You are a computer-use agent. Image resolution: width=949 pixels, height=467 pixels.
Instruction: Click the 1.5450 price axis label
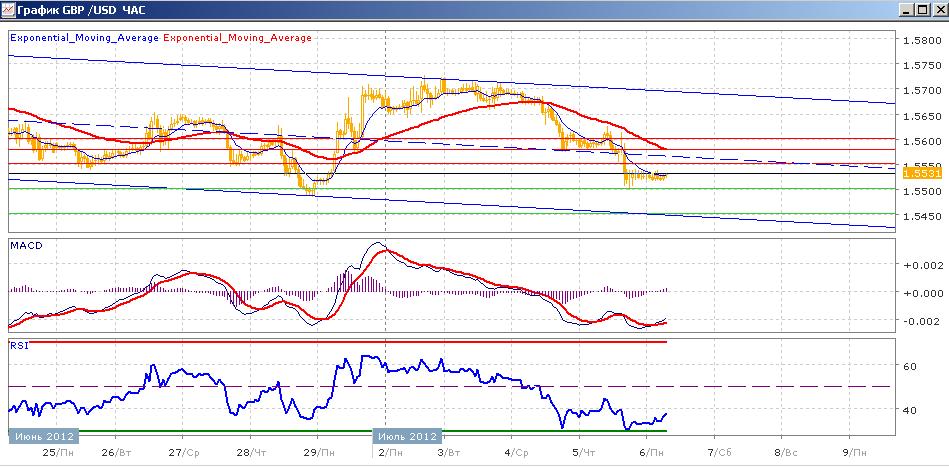pyautogui.click(x=922, y=216)
